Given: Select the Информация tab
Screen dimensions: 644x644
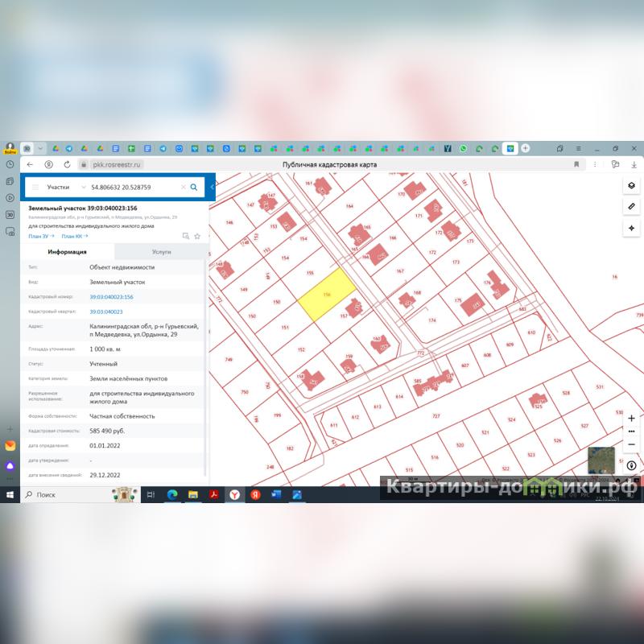Looking at the screenshot, I should 68,252.
